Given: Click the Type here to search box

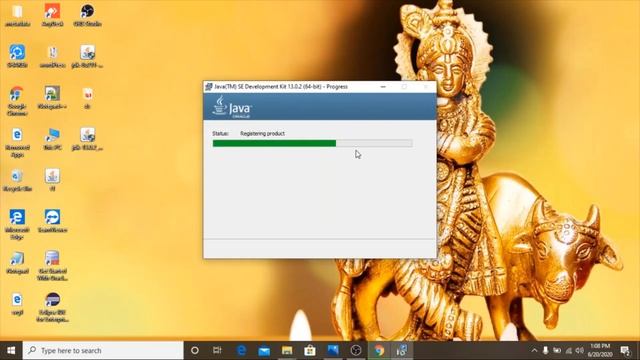Looking at the screenshot, I should (103, 350).
